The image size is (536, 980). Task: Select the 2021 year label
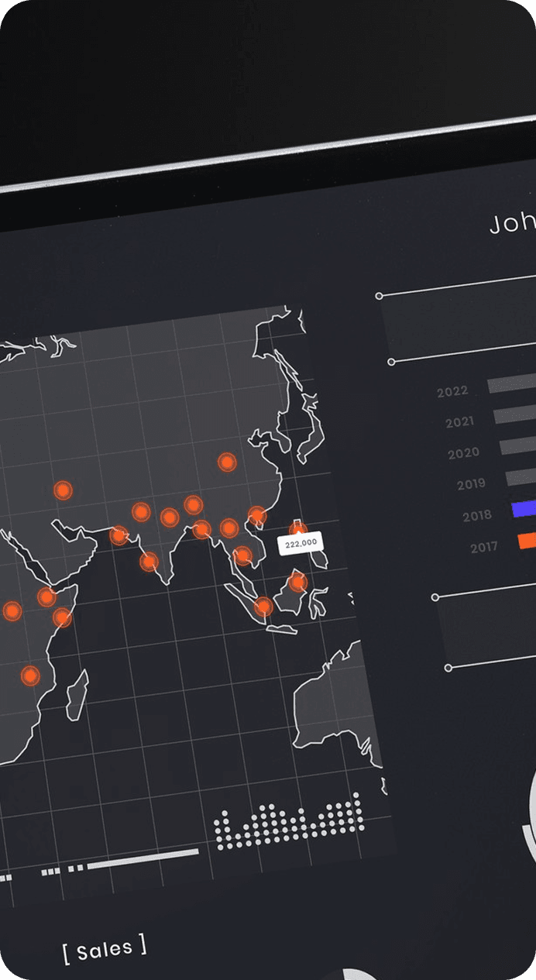(x=459, y=422)
